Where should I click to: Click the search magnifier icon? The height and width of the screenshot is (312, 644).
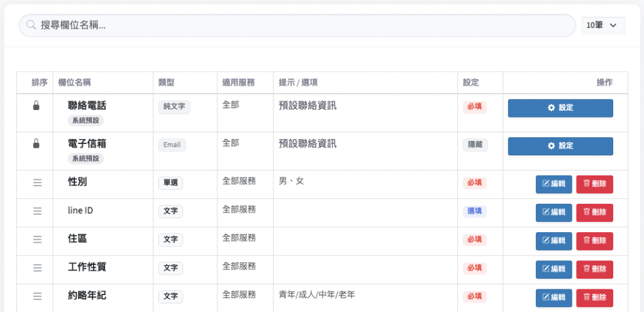pos(31,25)
